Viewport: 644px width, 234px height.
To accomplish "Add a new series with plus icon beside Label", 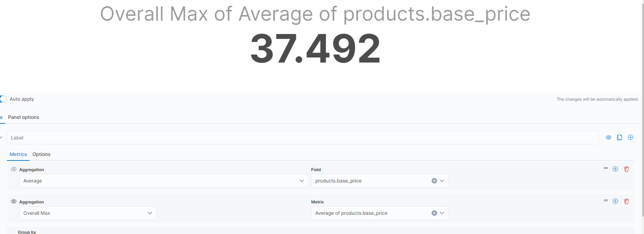I will [x=631, y=137].
